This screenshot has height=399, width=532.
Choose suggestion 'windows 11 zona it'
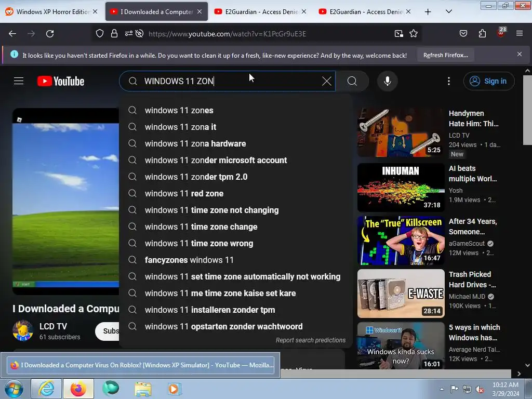coord(236,127)
